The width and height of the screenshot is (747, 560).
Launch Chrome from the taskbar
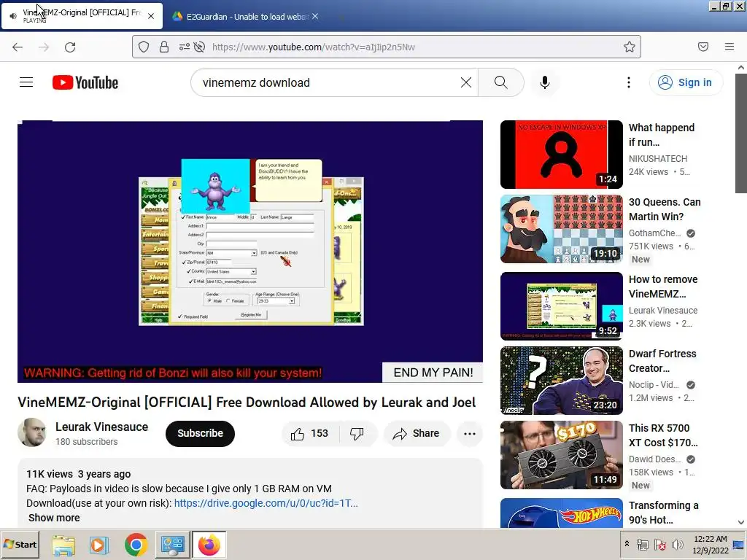tap(136, 544)
